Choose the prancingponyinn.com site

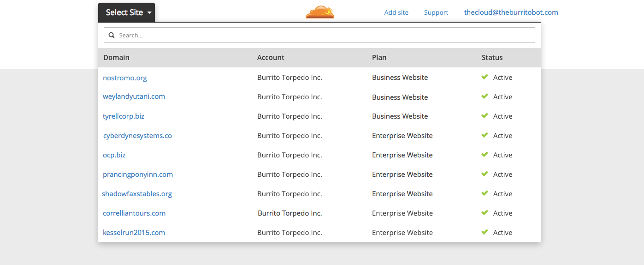tap(138, 175)
